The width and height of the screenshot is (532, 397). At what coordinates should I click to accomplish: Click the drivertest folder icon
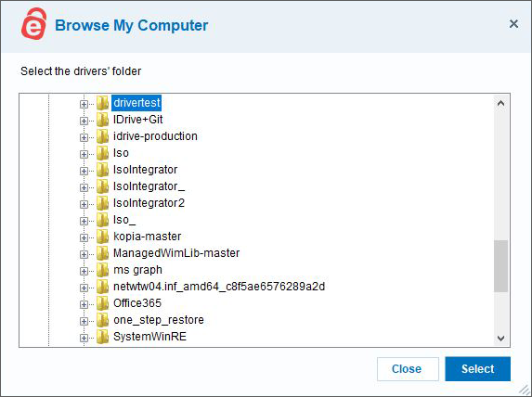[102, 103]
